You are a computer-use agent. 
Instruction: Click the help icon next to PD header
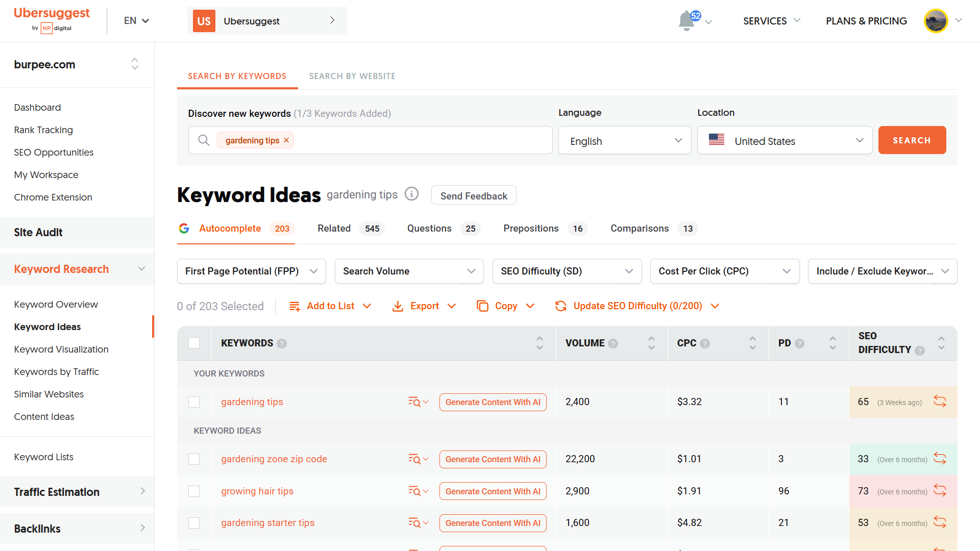pos(800,344)
